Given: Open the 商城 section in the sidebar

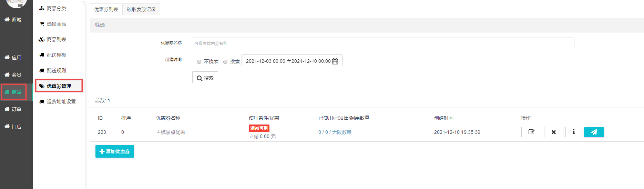Looking at the screenshot, I should [x=13, y=20].
